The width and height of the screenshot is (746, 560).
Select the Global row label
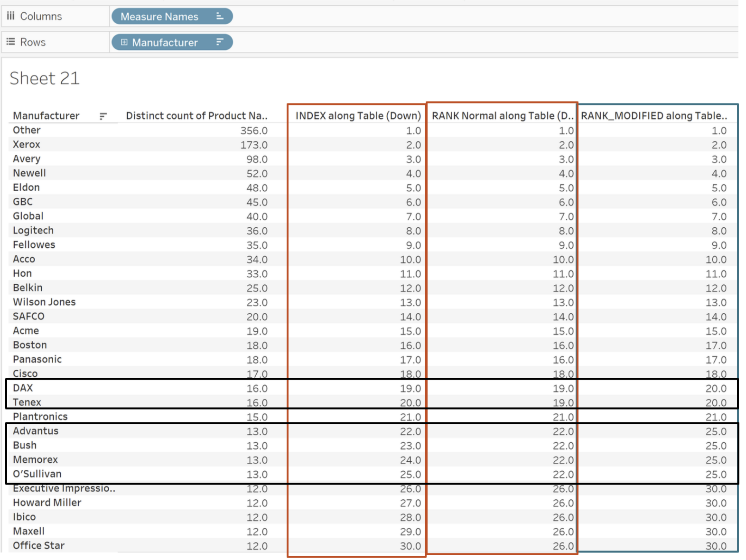(28, 216)
